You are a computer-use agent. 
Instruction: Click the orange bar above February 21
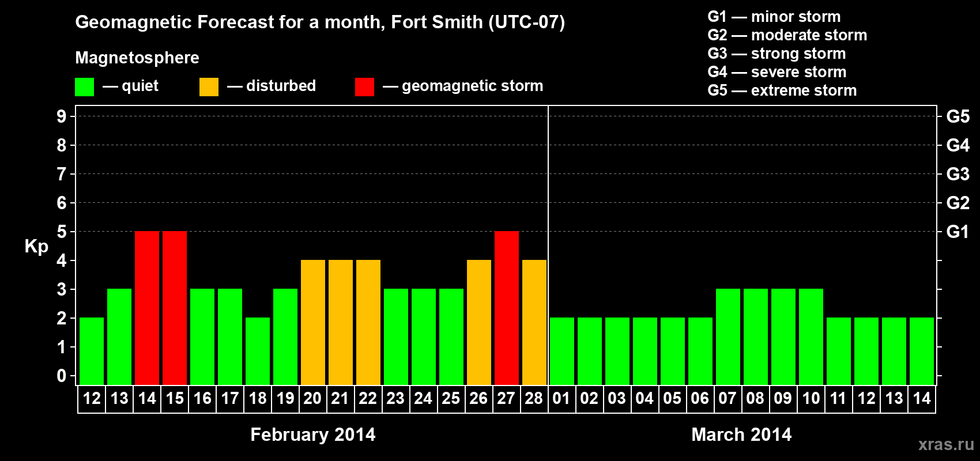tap(341, 322)
